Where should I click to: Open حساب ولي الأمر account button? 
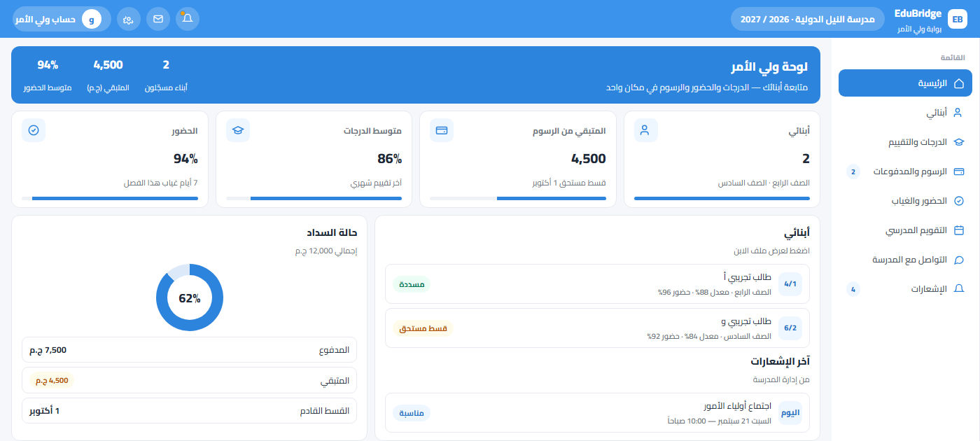pyautogui.click(x=62, y=19)
